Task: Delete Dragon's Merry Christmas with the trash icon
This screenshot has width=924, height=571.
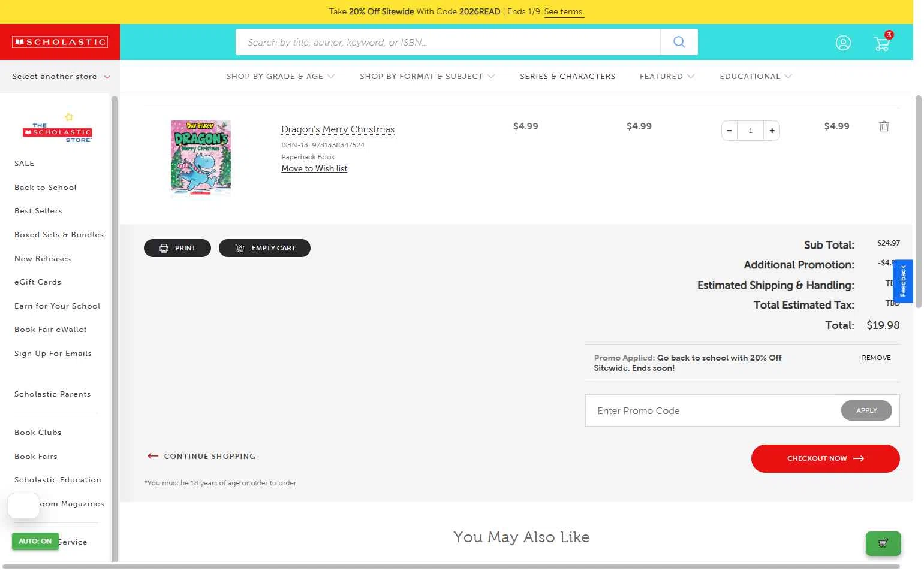Action: coord(884,126)
